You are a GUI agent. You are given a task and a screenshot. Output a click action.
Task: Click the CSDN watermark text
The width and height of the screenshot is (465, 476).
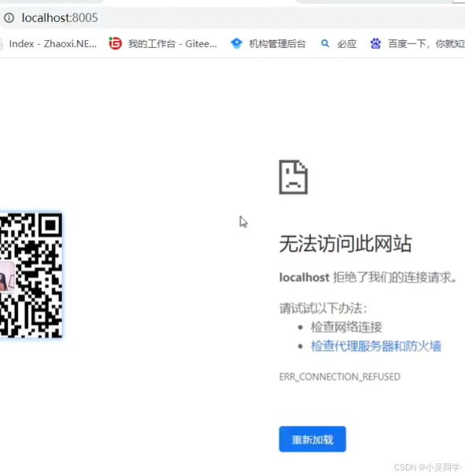point(428,467)
